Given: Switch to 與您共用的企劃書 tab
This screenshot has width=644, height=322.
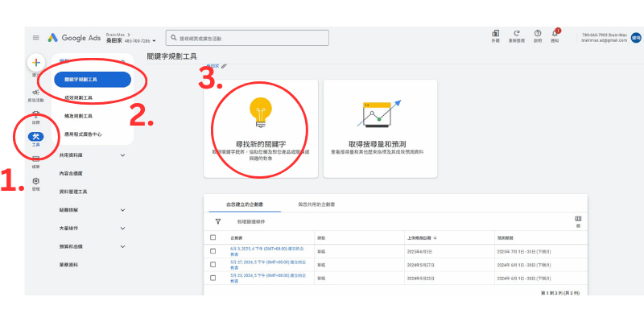Looking at the screenshot, I should 316,204.
